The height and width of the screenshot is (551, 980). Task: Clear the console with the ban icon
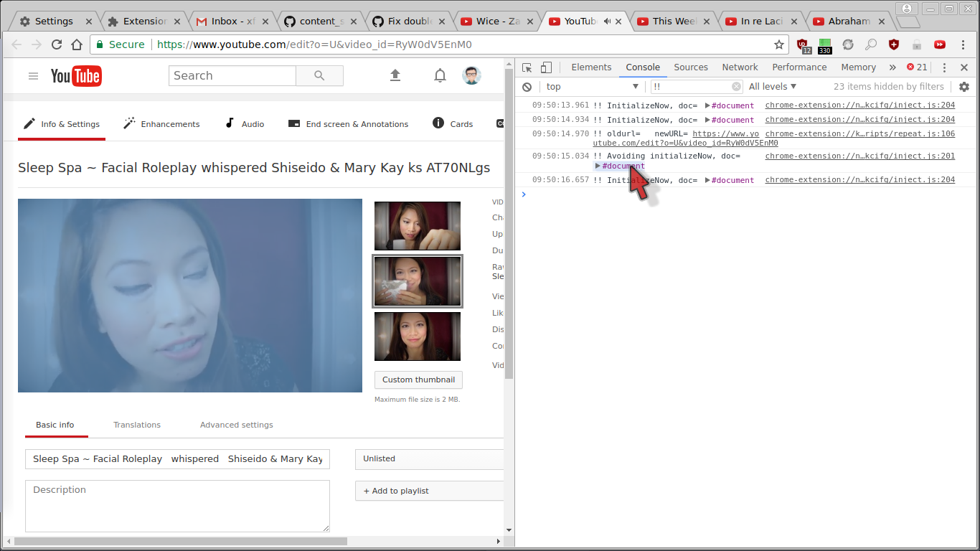coord(527,86)
